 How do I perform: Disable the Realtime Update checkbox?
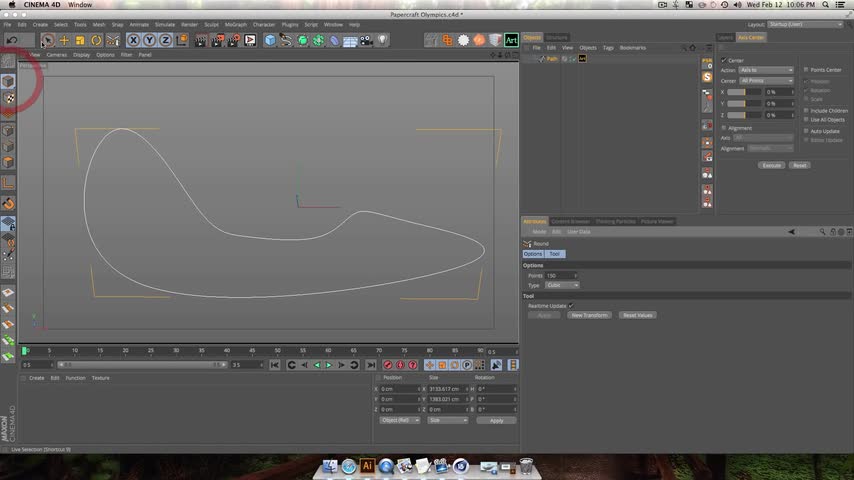(571, 305)
